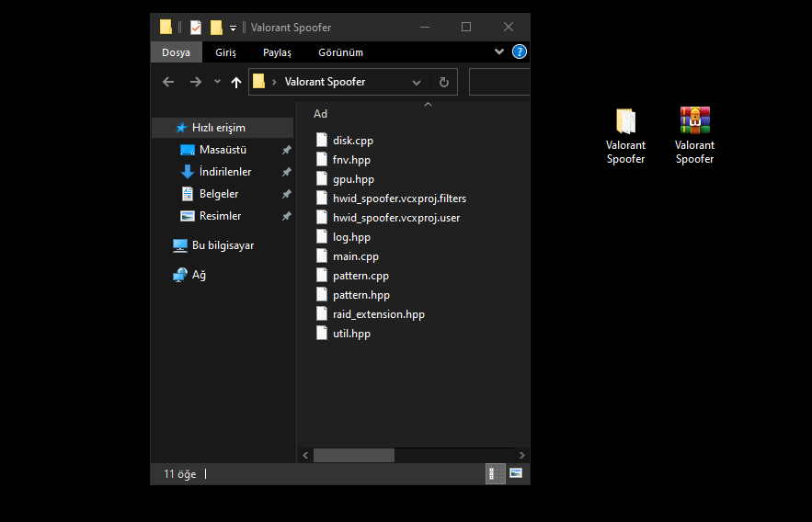The width and height of the screenshot is (812, 522).
Task: Refresh the current folder view
Action: tap(444, 83)
